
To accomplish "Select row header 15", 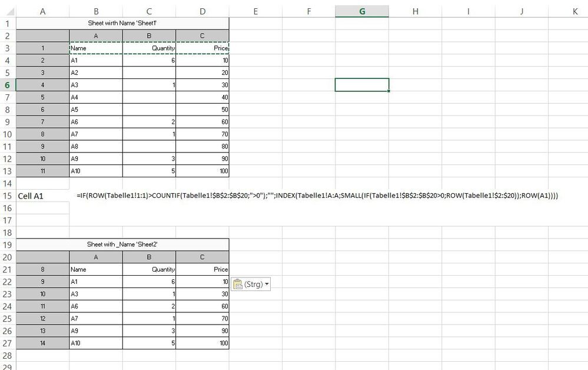I will tap(8, 196).
